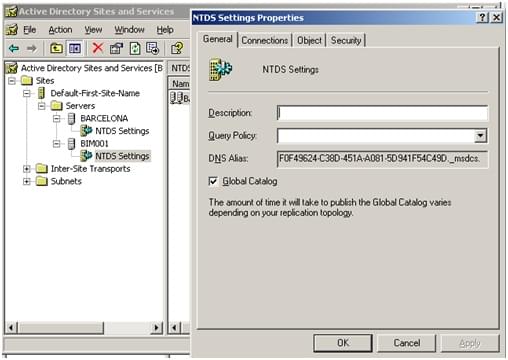This screenshot has height=360, width=508.
Task: Click the tree pane horizontal scrollbar thumb
Action: pos(60,328)
